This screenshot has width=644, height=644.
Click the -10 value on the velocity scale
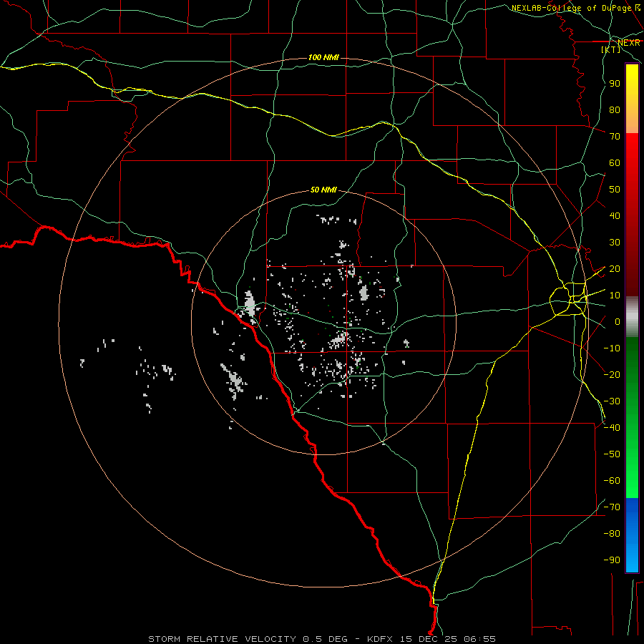point(612,348)
